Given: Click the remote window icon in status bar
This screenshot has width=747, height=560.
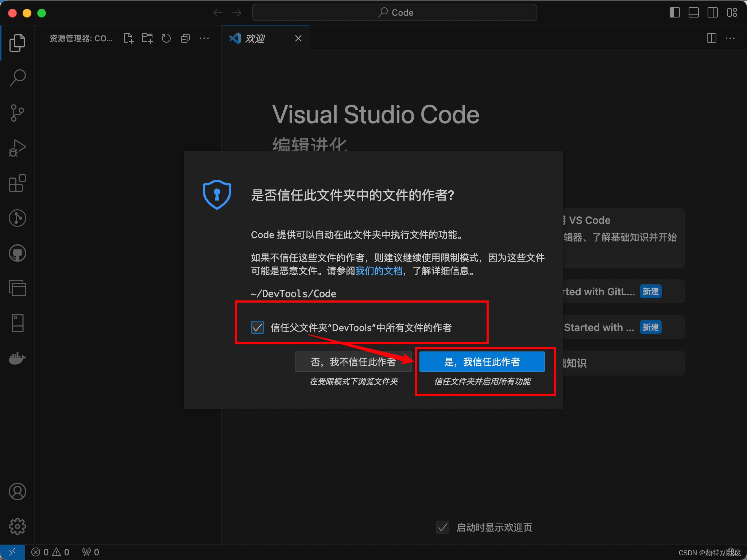Looking at the screenshot, I should click(x=12, y=552).
